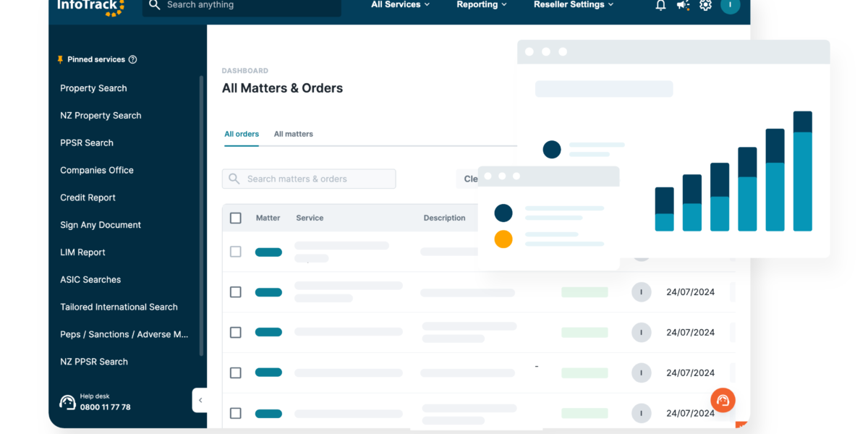Screen dimensions: 868x434
Task: Open the user avatar in the top bar
Action: pyautogui.click(x=731, y=5)
